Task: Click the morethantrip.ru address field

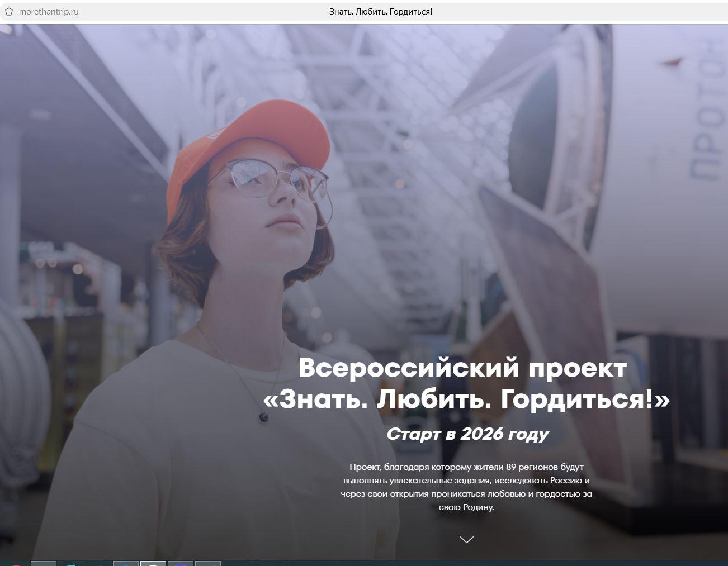Action: (x=49, y=12)
